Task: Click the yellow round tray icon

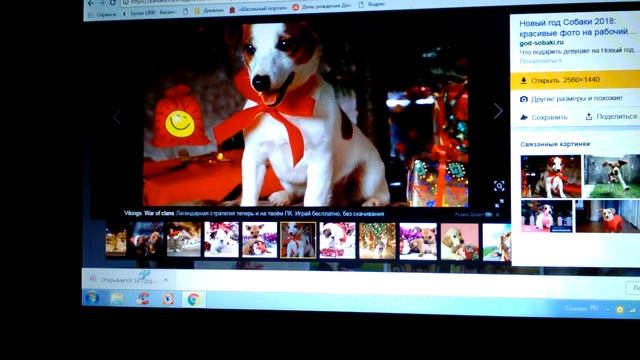Action: click(x=620, y=309)
